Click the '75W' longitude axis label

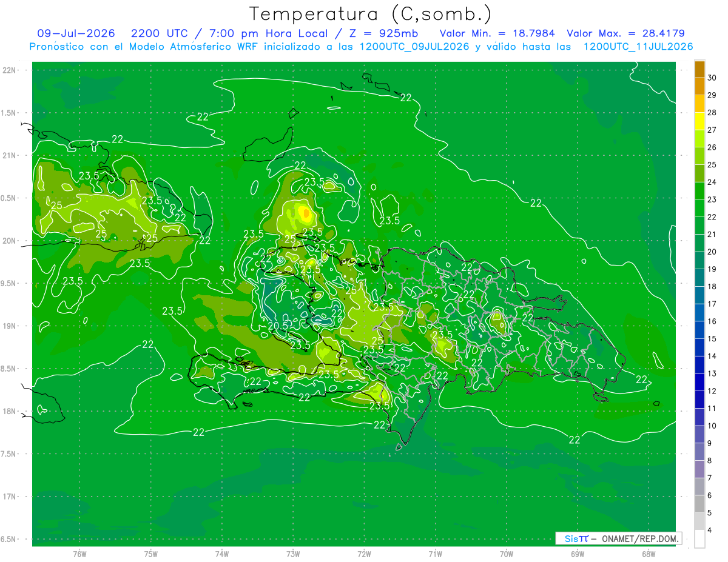point(151,554)
